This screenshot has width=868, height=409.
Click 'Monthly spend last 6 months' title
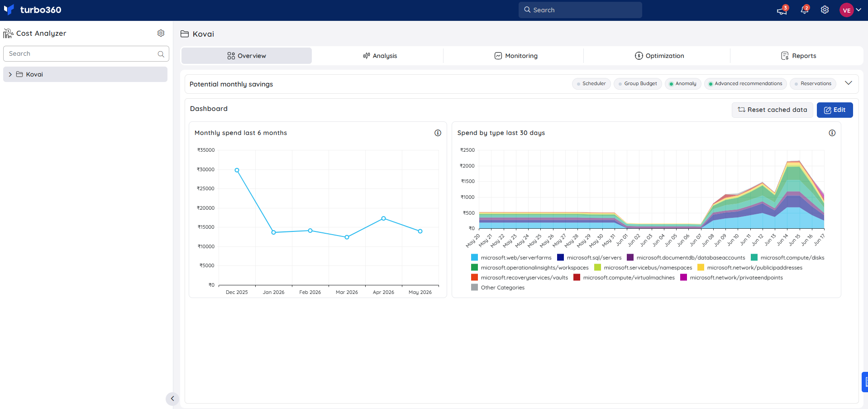coord(241,133)
